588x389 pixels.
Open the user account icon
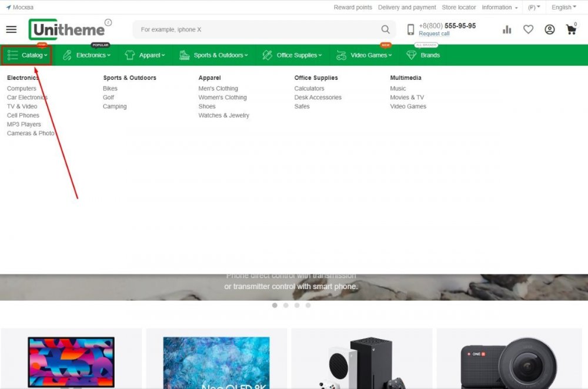click(x=549, y=29)
